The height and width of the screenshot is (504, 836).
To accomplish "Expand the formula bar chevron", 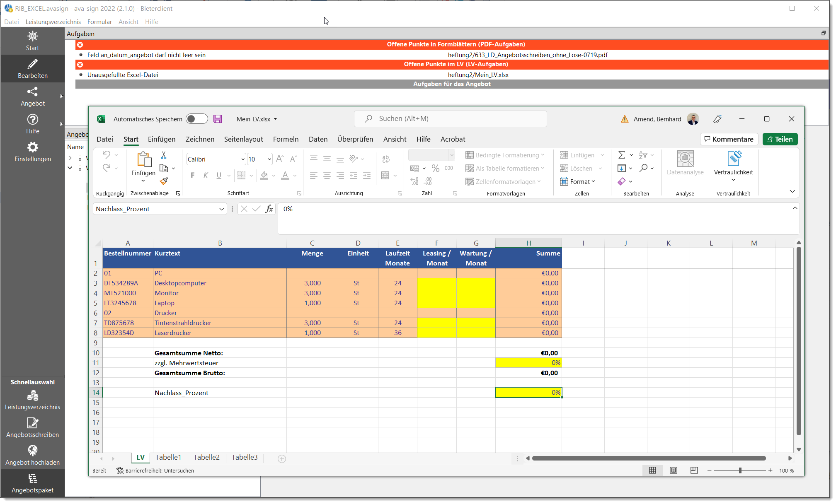I will pos(795,208).
